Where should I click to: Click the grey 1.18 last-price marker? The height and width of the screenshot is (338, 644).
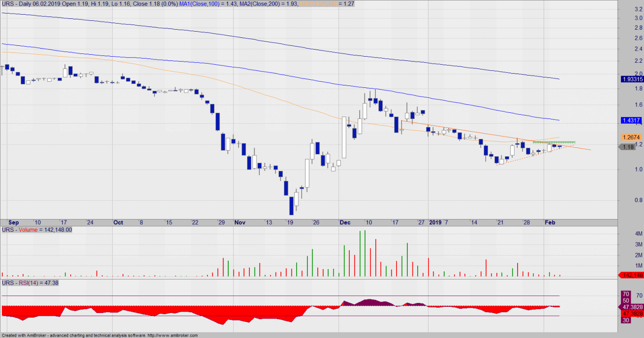click(629, 147)
